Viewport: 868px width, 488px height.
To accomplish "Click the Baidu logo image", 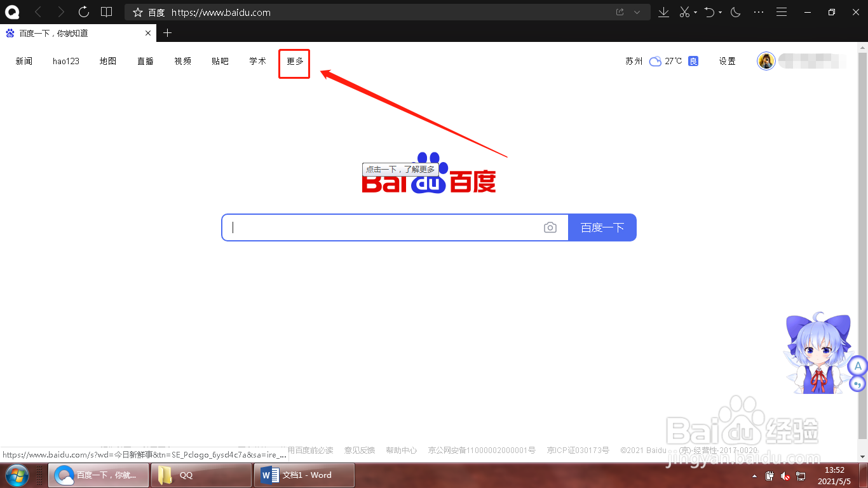I will [429, 173].
